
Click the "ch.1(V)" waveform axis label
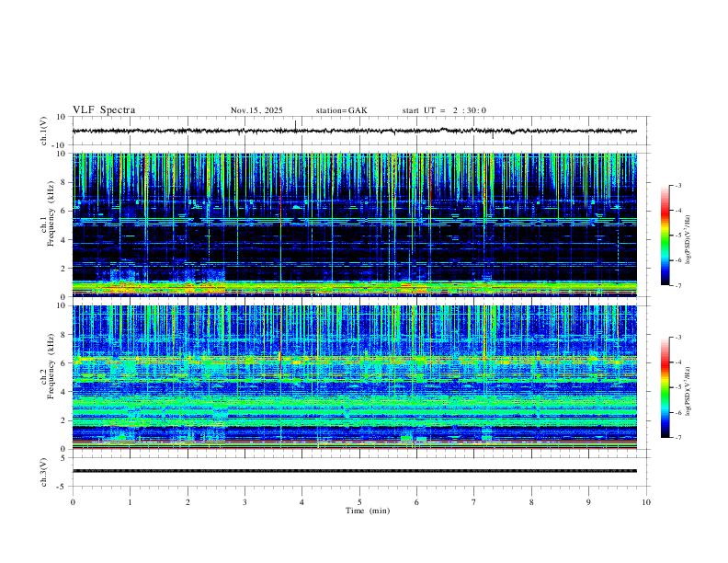(44, 131)
